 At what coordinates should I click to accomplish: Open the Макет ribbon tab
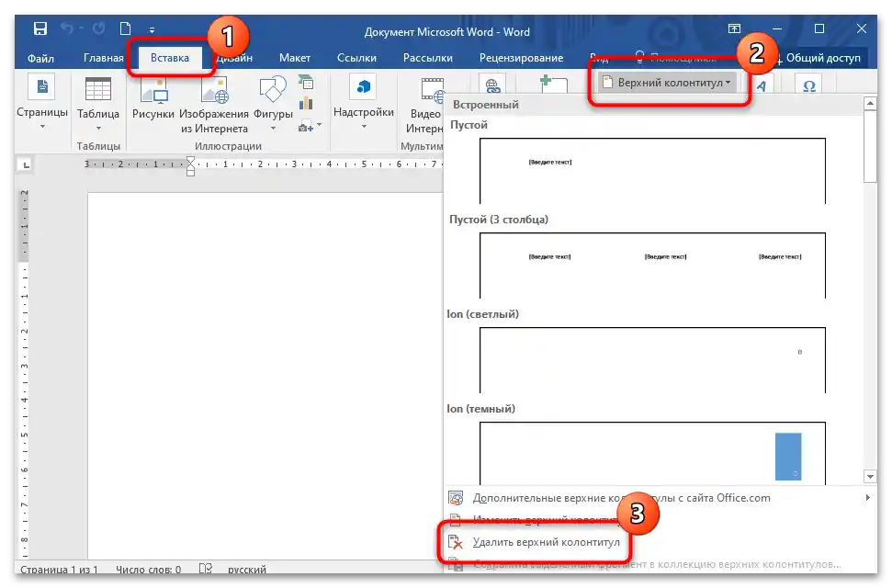(x=295, y=58)
